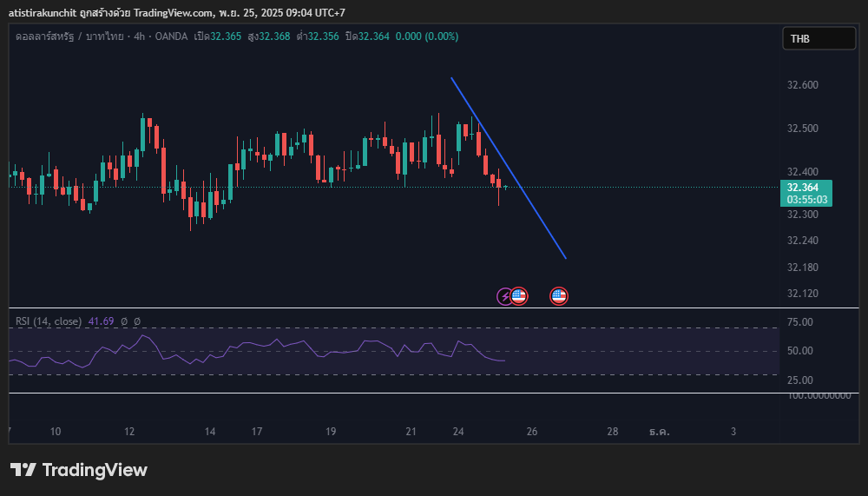Select the purple RSI line

pyautogui.click(x=260, y=345)
